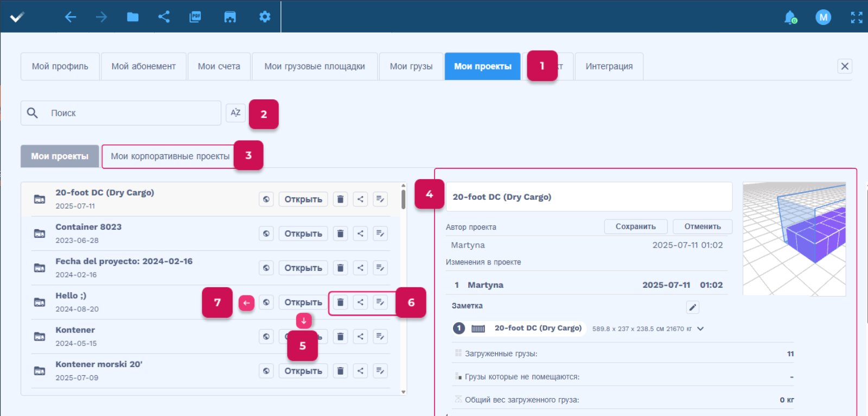
Task: Toggle A-Z sort order button
Action: (235, 113)
